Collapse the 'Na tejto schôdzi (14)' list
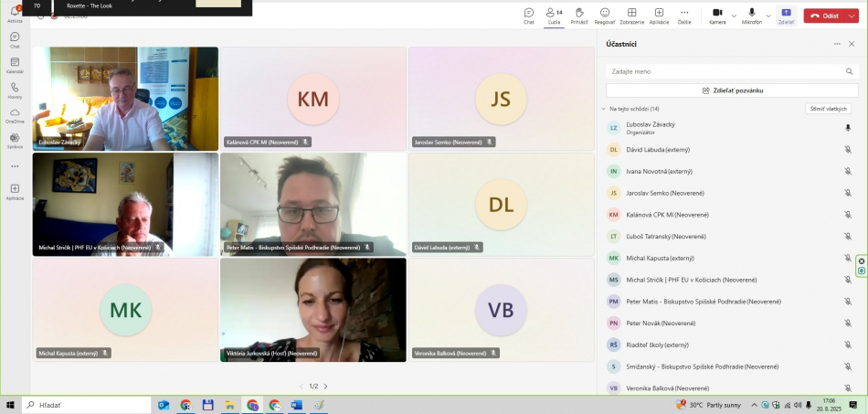The width and height of the screenshot is (868, 414). click(x=603, y=109)
